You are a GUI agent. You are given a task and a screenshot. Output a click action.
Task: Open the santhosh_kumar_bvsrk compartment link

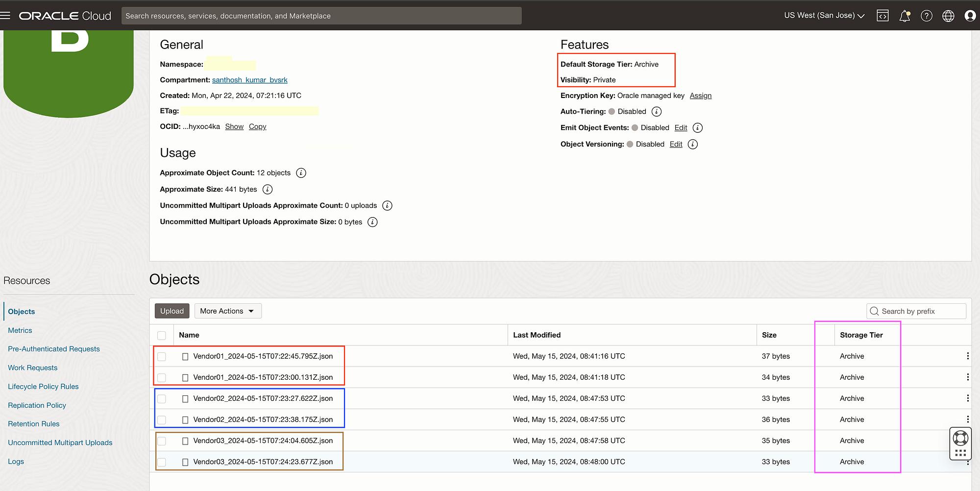(x=250, y=80)
